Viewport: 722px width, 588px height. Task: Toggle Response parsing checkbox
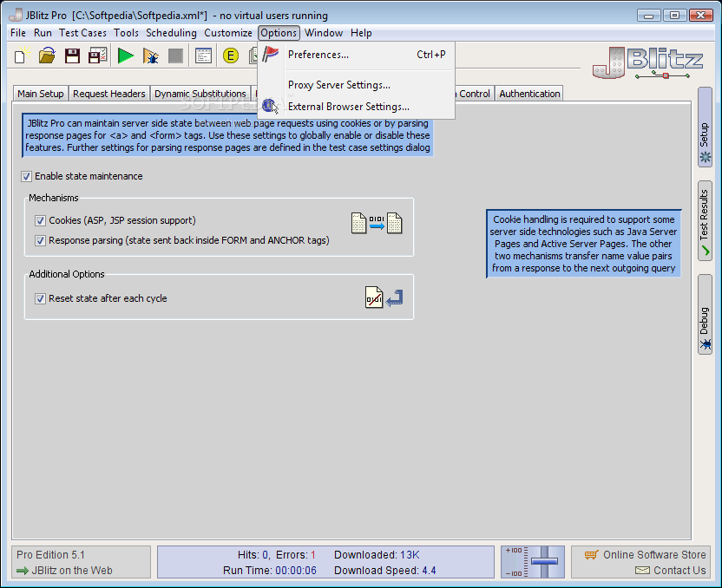[x=40, y=240]
